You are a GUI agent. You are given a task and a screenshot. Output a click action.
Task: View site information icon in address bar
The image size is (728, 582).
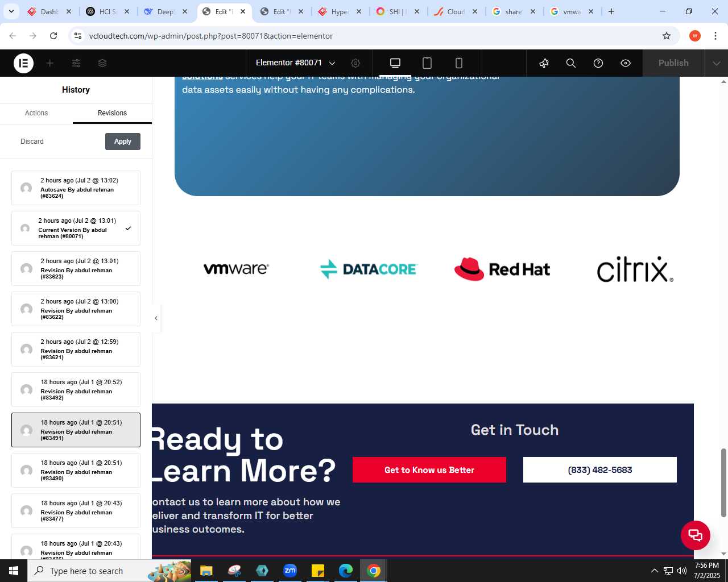coord(78,36)
